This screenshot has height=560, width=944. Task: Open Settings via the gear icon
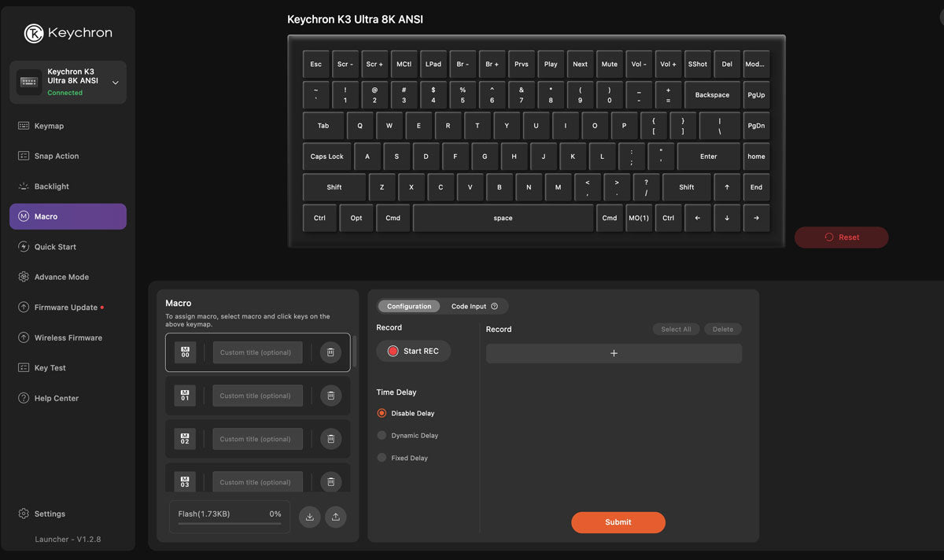[x=24, y=514]
